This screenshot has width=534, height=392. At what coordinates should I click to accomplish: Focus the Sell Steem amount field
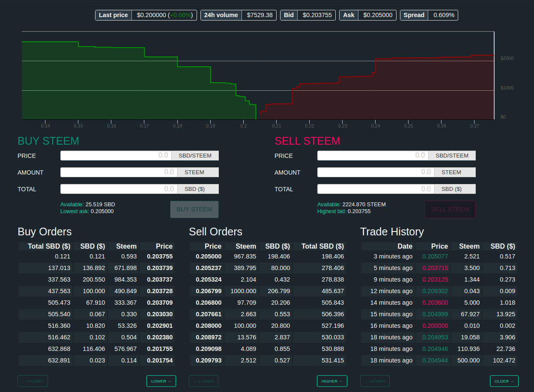pos(376,172)
